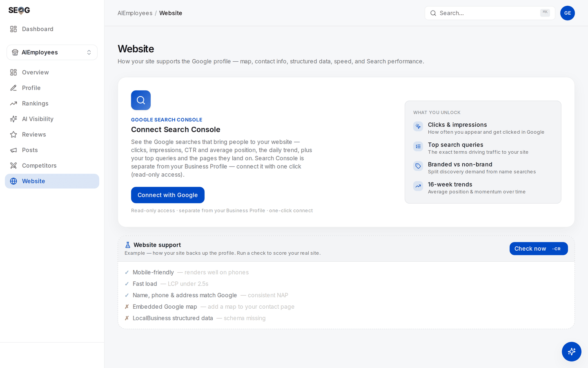Viewport: 588px width, 368px height.
Task: Click the Rankings trend arrow icon
Action: pos(13,103)
